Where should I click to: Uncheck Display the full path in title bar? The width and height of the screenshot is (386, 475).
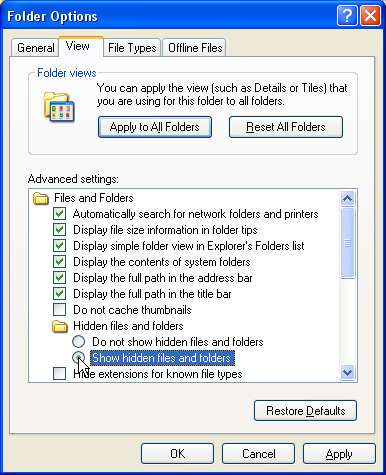(60, 294)
